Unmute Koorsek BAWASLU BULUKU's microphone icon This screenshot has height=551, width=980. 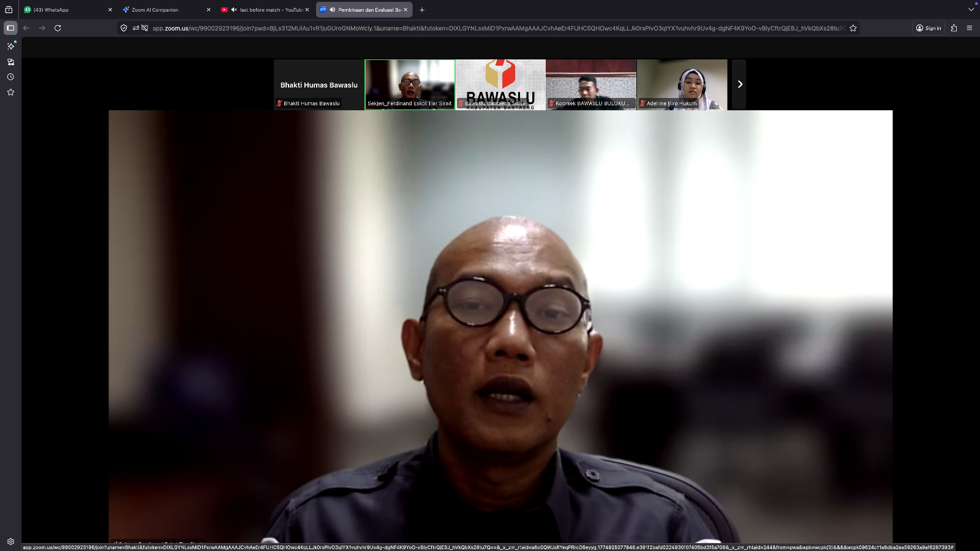coord(552,103)
